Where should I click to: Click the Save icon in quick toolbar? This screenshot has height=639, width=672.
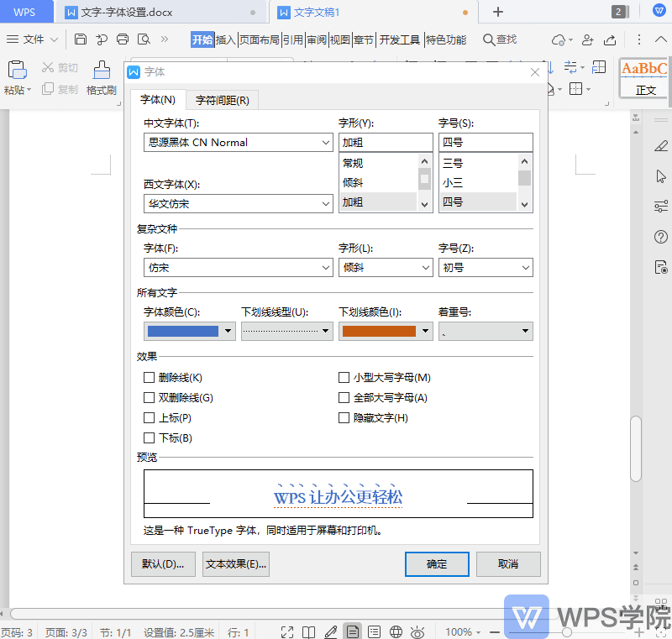pyautogui.click(x=80, y=39)
